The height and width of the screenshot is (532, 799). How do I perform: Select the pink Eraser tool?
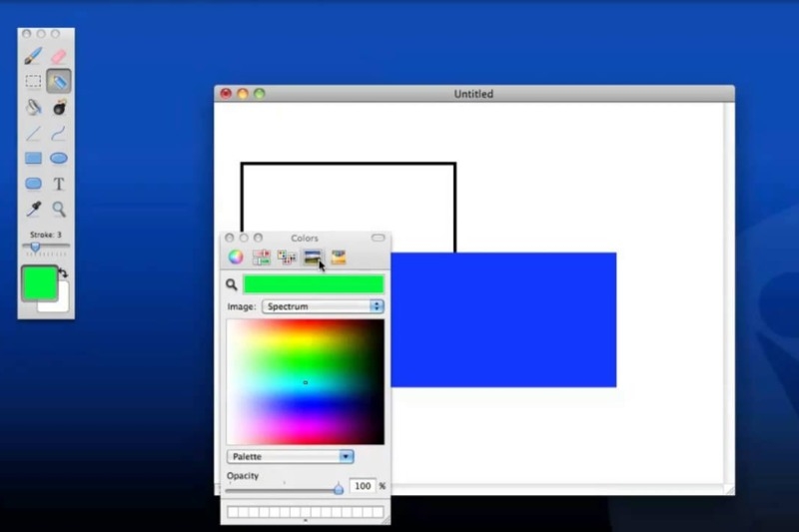[x=59, y=56]
